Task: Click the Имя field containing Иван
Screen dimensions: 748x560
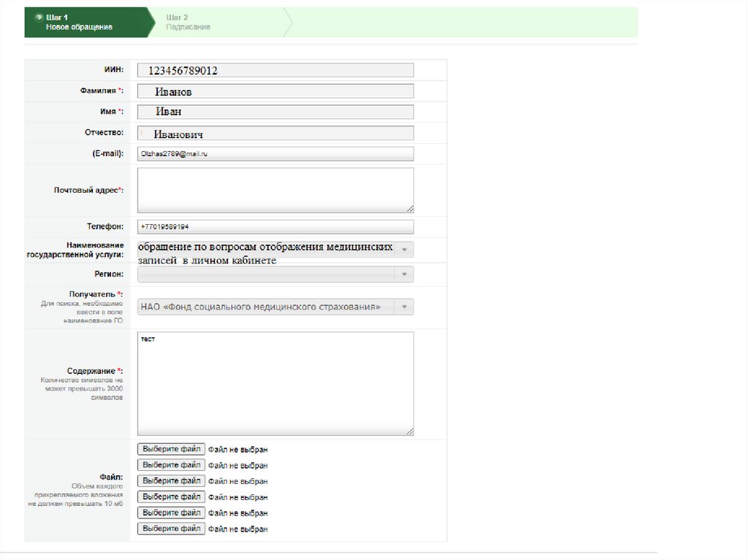Action: point(275,112)
